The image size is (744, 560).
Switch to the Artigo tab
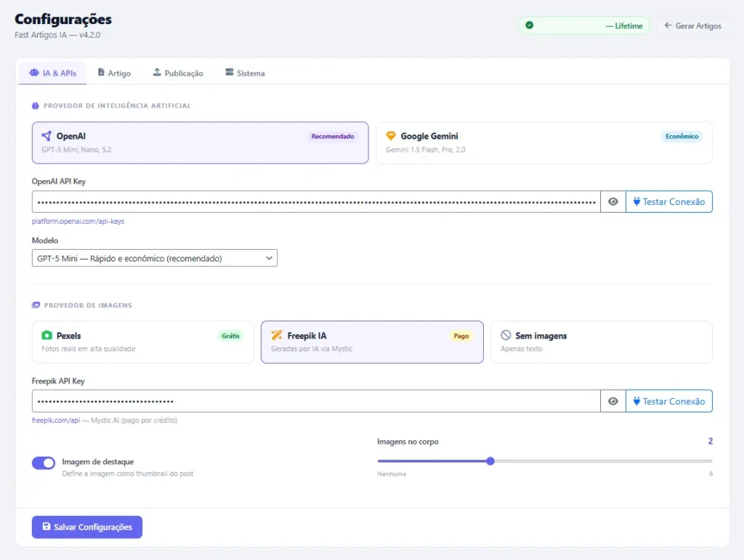click(114, 73)
